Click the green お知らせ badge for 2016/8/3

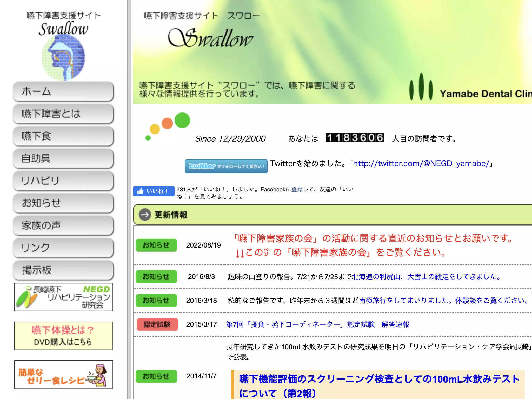[x=156, y=276]
